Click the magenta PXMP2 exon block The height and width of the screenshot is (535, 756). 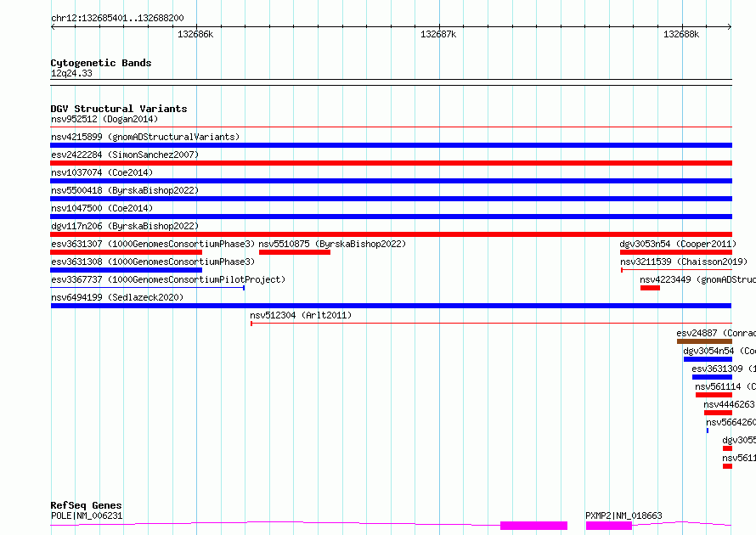tap(609, 526)
